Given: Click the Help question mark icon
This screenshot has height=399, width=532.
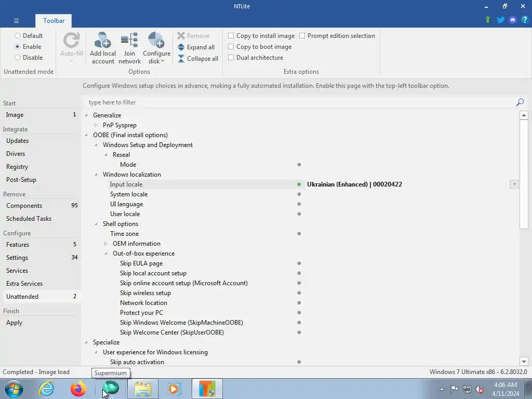Looking at the screenshot, I should click(x=525, y=20).
